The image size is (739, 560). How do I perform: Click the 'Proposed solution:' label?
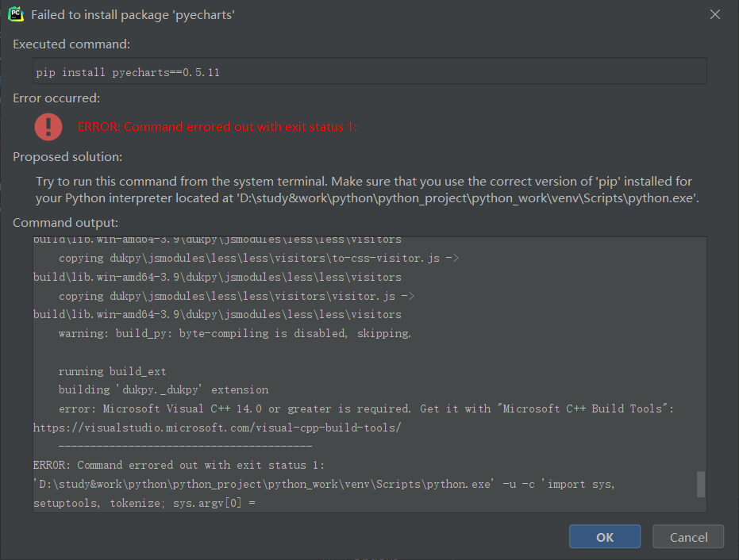click(x=62, y=157)
